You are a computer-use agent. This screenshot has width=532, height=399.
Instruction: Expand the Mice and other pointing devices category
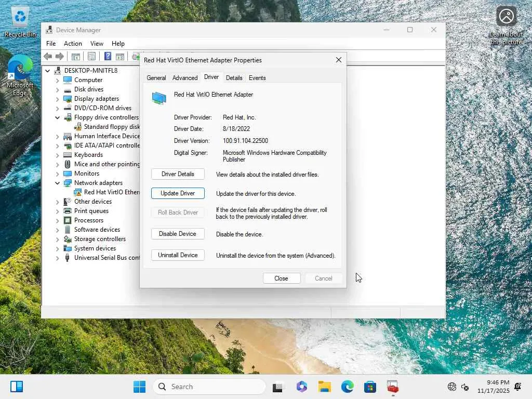tap(57, 164)
